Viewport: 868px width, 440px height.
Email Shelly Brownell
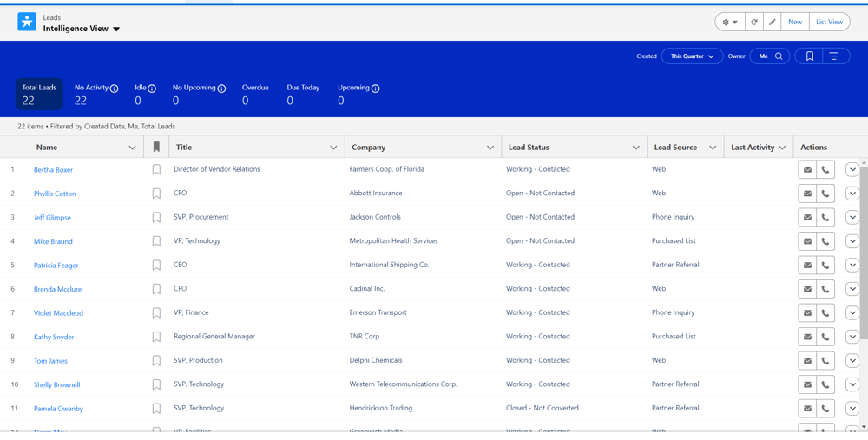coord(807,384)
